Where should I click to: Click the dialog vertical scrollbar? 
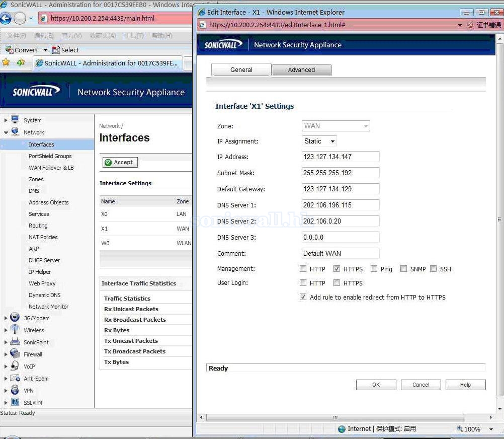pyautogui.click(x=499, y=219)
